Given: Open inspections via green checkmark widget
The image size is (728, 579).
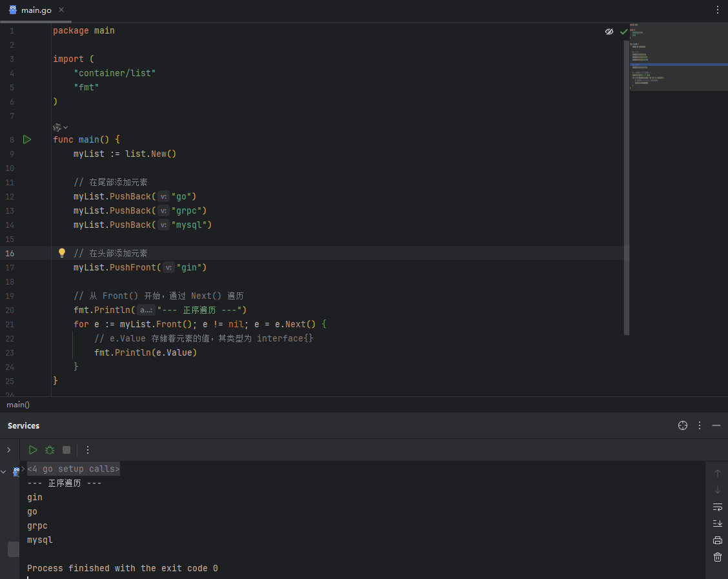Looking at the screenshot, I should [623, 32].
